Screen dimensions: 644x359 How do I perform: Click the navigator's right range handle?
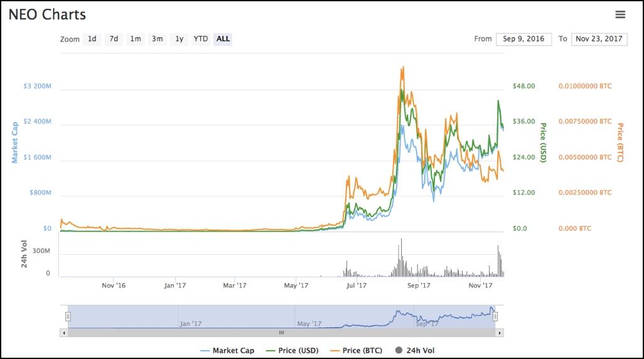click(x=495, y=316)
